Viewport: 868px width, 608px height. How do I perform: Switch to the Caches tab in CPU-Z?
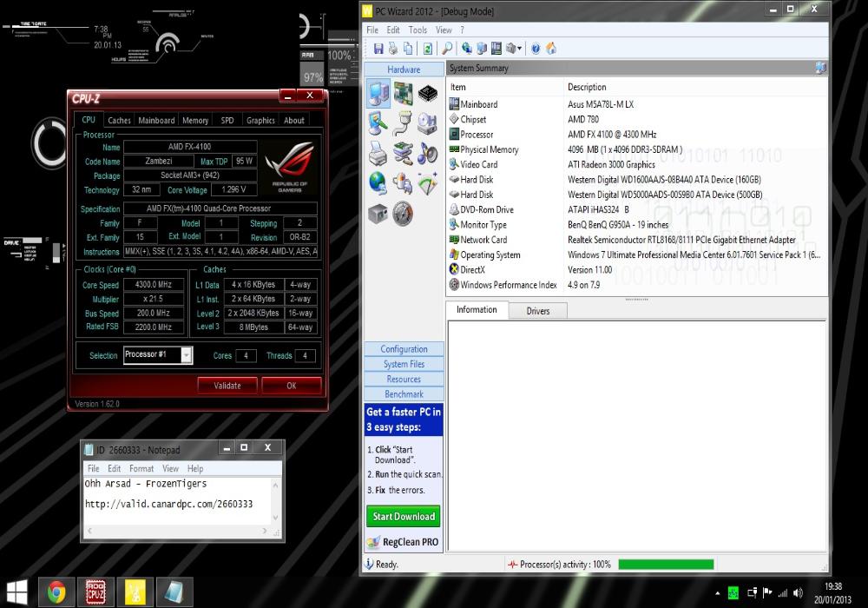(x=119, y=120)
